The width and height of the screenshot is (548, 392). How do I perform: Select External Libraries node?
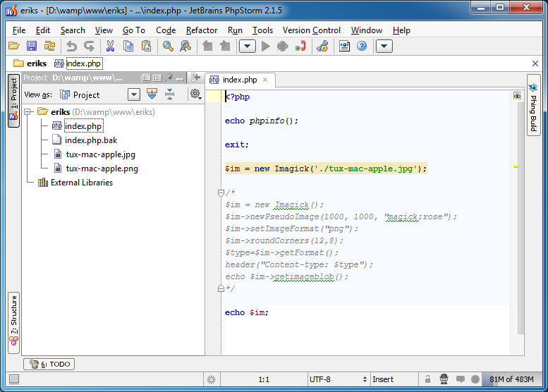tap(75, 183)
